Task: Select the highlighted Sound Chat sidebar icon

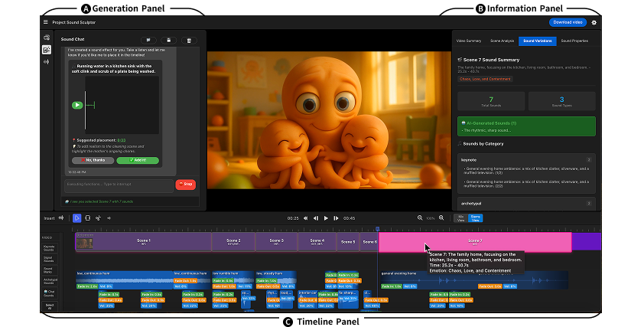Action: tap(47, 50)
